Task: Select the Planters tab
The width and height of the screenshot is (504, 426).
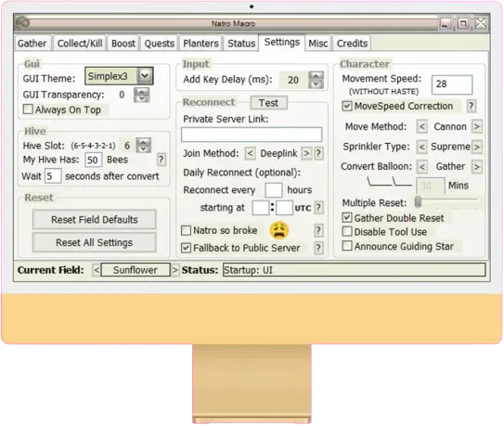Action: (x=200, y=43)
